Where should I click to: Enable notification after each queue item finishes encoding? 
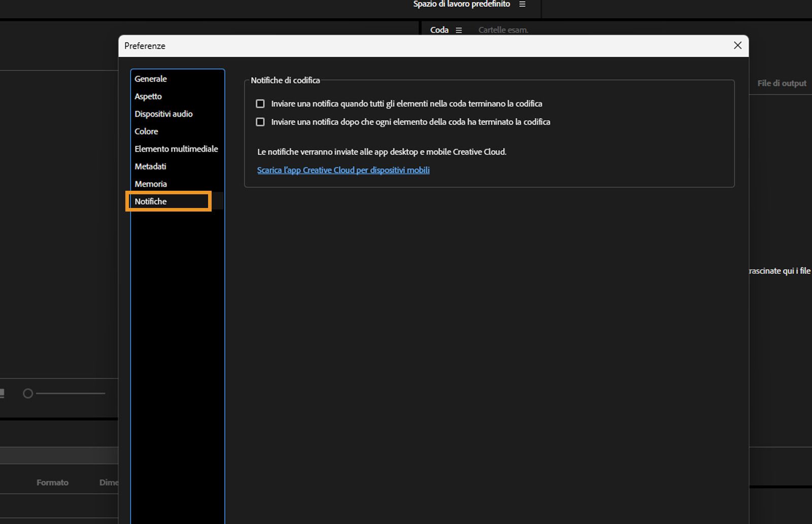coord(260,122)
